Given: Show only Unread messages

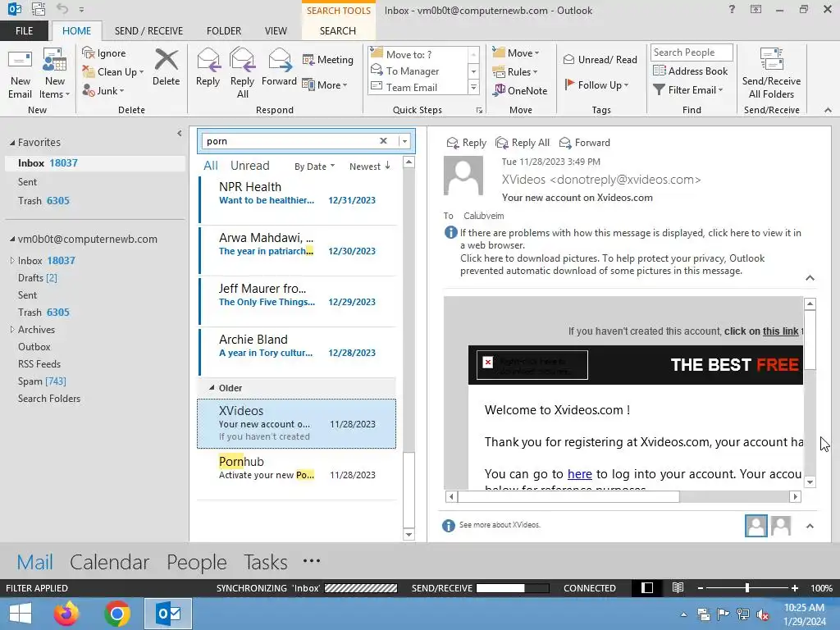Looking at the screenshot, I should click(249, 166).
